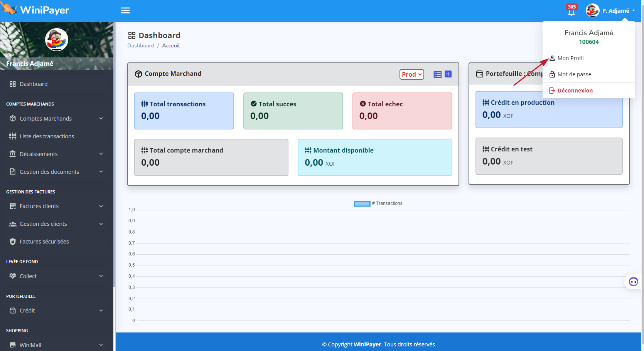This screenshot has width=644, height=351.
Task: Expand the Décaissements submenu
Action: click(x=57, y=154)
